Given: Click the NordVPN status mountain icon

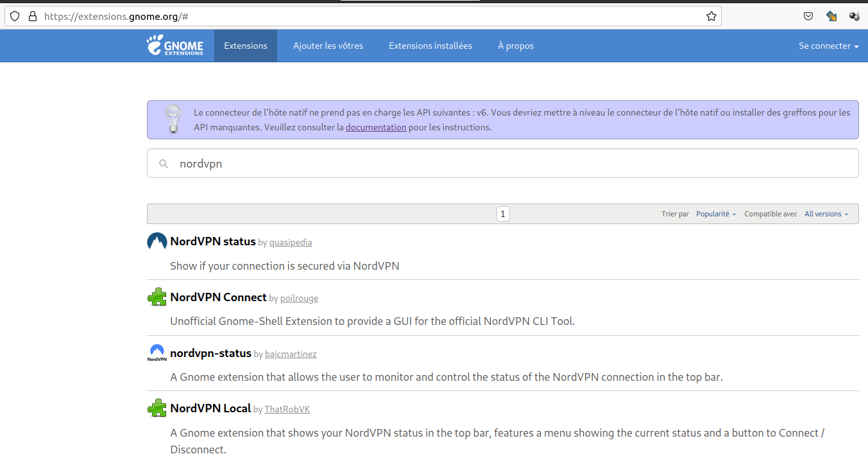Looking at the screenshot, I should pos(157,241).
